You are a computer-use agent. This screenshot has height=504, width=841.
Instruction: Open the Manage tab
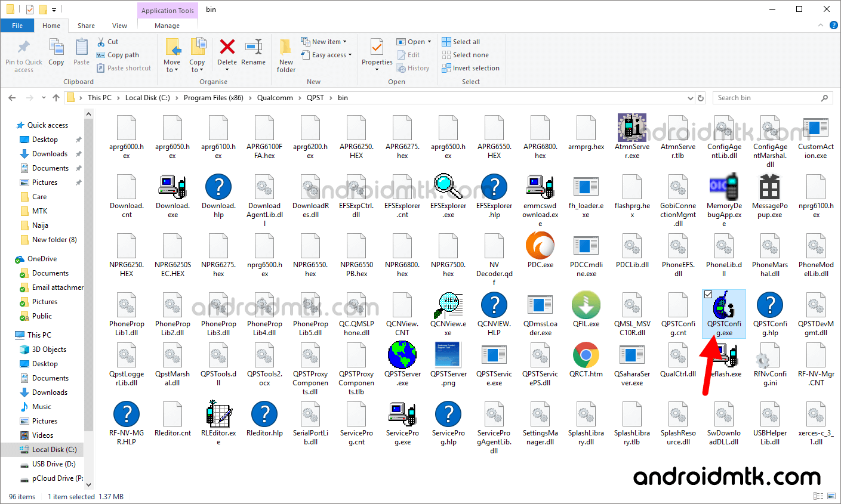pos(167,26)
